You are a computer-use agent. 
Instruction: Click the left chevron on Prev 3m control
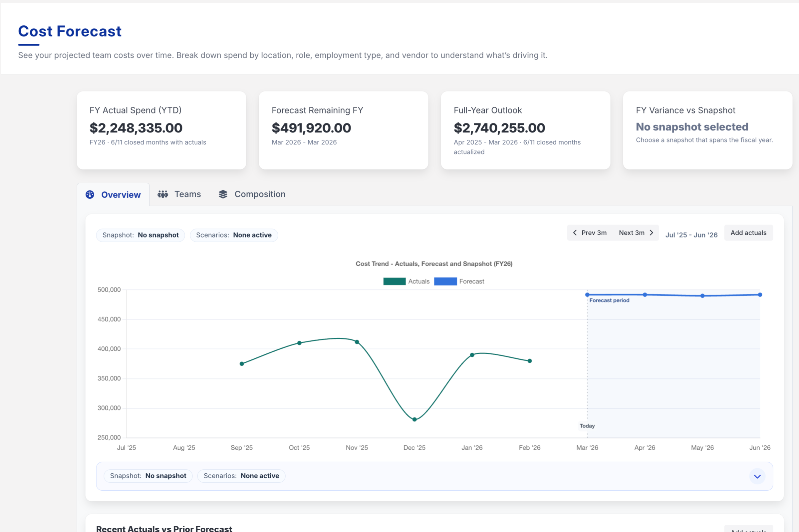point(575,233)
